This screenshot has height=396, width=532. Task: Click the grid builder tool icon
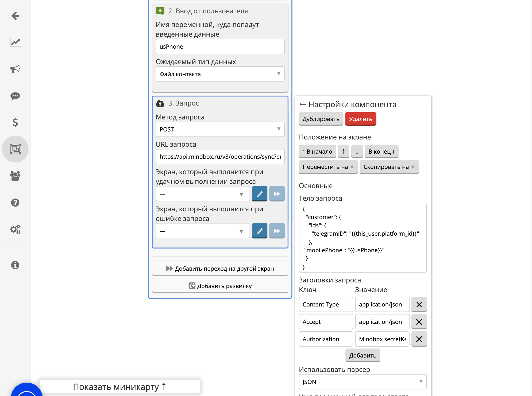(x=15, y=149)
